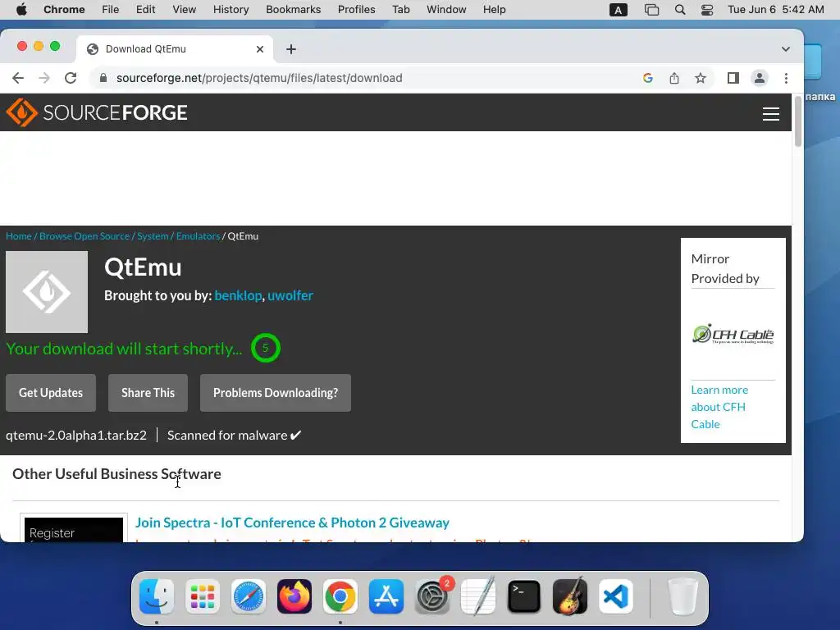This screenshot has height=630, width=840.
Task: Open Visual Studio Code from the Dock
Action: [616, 596]
